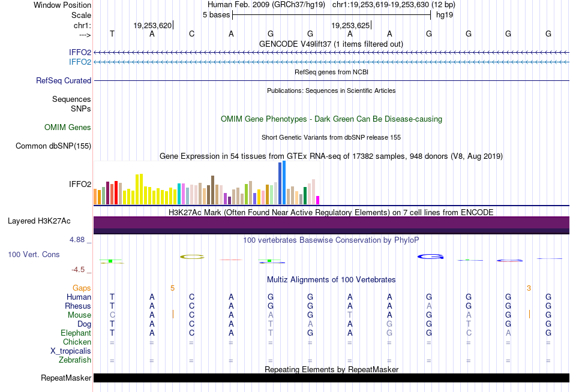Click the Chicken species row label
This screenshot has width=570, height=392.
click(x=77, y=342)
